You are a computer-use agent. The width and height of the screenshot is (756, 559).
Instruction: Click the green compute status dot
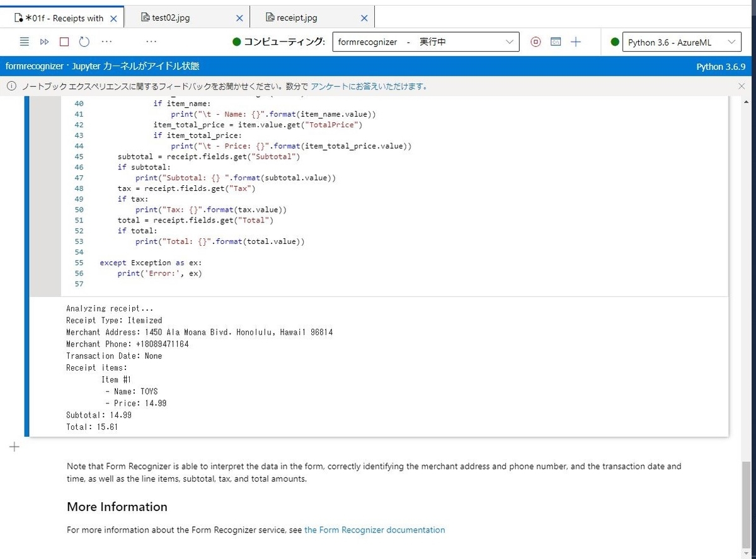(237, 42)
